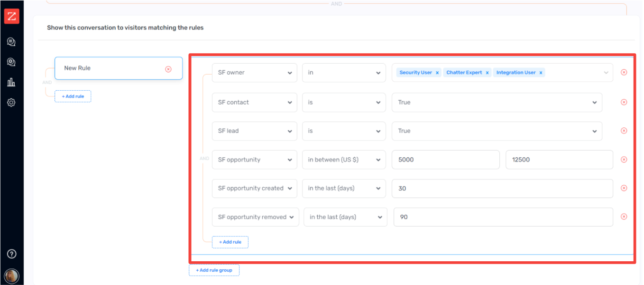View analytics via the bar chart icon
644x285 pixels.
pyautogui.click(x=12, y=82)
